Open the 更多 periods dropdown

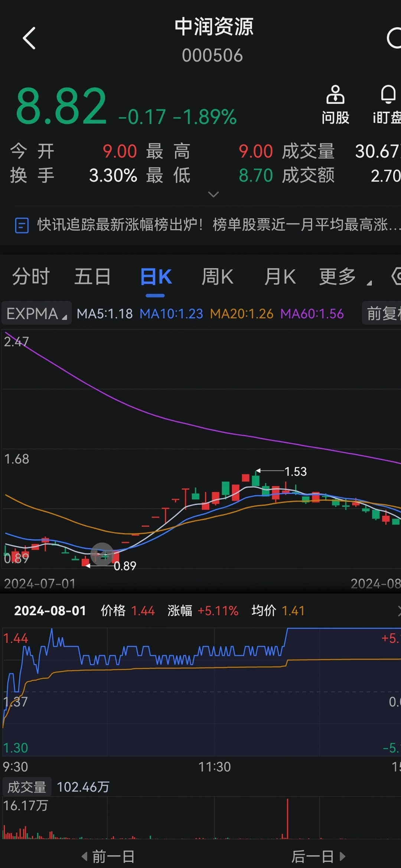tap(345, 277)
